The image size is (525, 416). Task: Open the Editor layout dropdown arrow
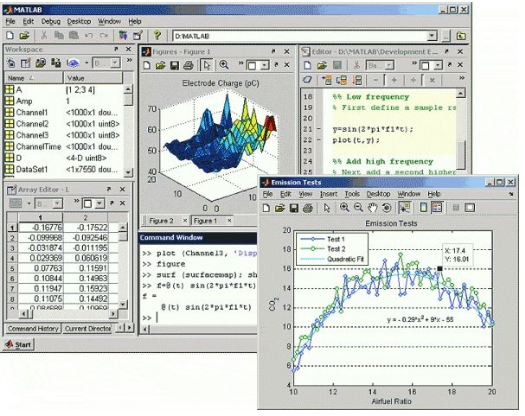point(438,66)
